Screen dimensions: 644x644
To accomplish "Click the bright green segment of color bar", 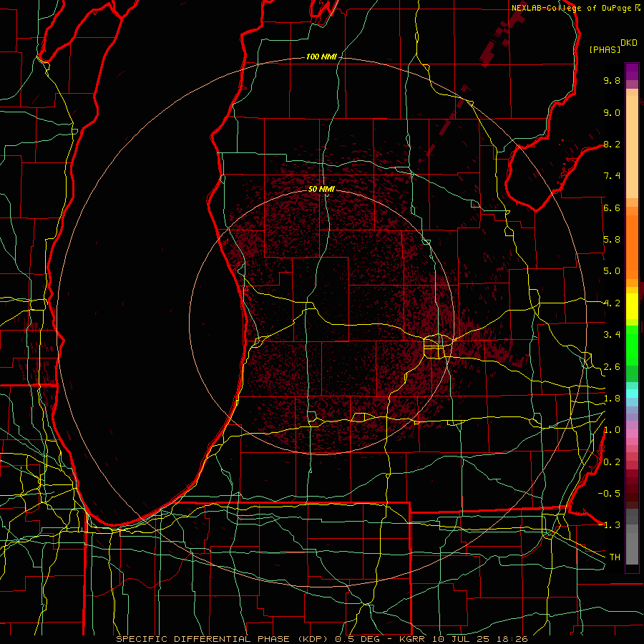I will click(x=632, y=345).
